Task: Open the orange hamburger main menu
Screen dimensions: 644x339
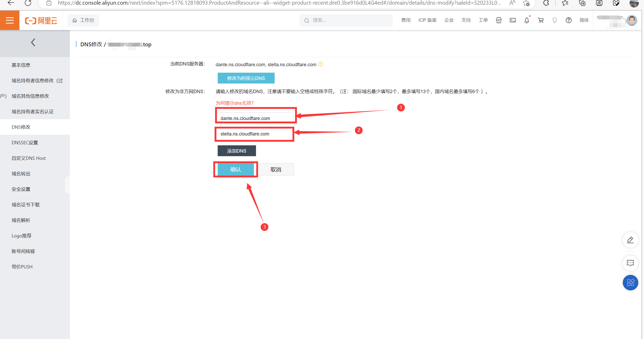Action: tap(10, 20)
